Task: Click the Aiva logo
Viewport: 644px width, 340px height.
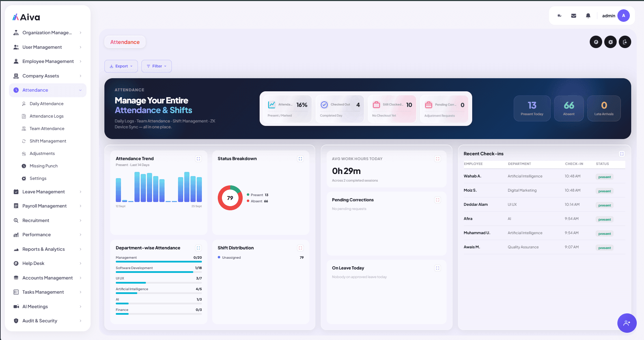Action: click(x=26, y=17)
